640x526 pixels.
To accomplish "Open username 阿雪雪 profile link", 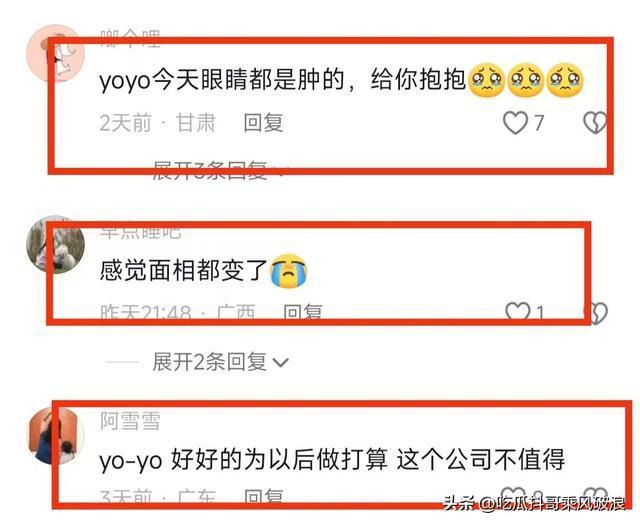I will click(x=130, y=421).
